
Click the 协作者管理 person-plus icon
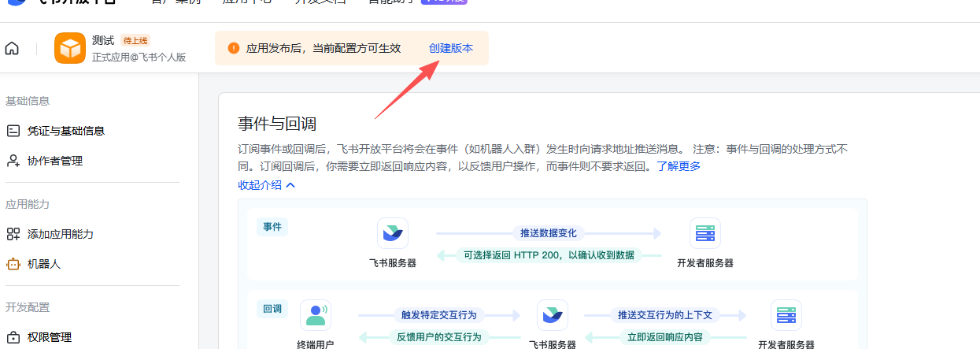coord(13,161)
